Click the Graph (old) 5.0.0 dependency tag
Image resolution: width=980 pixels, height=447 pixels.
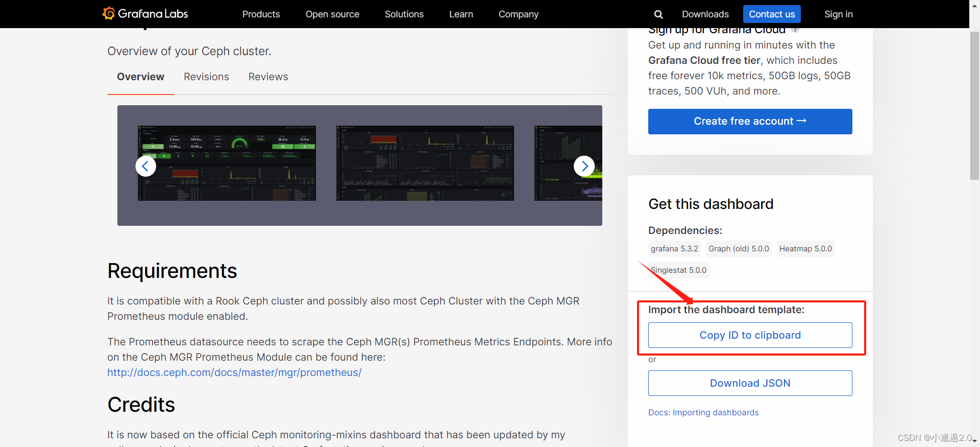point(739,249)
